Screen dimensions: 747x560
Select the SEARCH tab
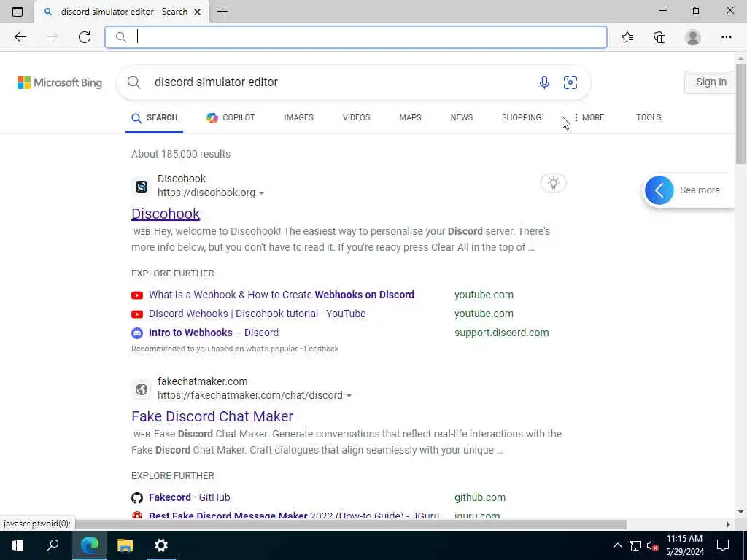155,117
